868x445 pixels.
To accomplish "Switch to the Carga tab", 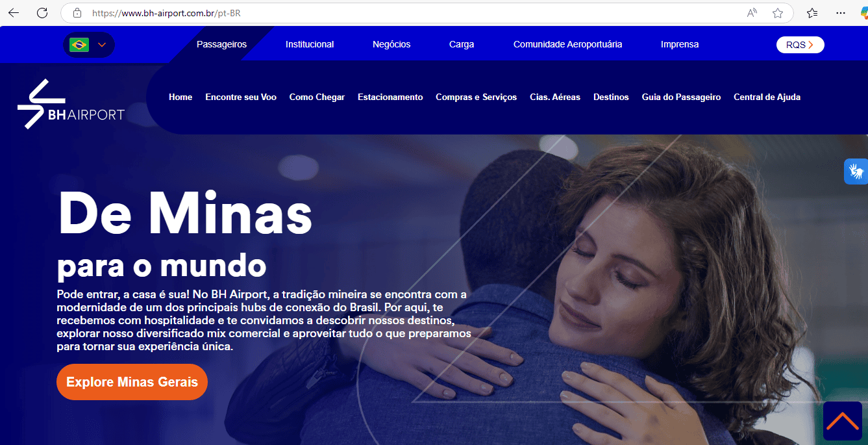I will [462, 44].
